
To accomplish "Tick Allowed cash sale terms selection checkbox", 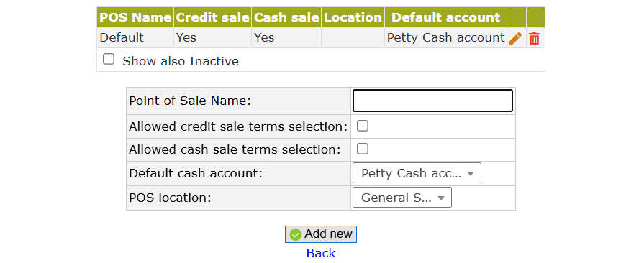I will click(x=362, y=149).
